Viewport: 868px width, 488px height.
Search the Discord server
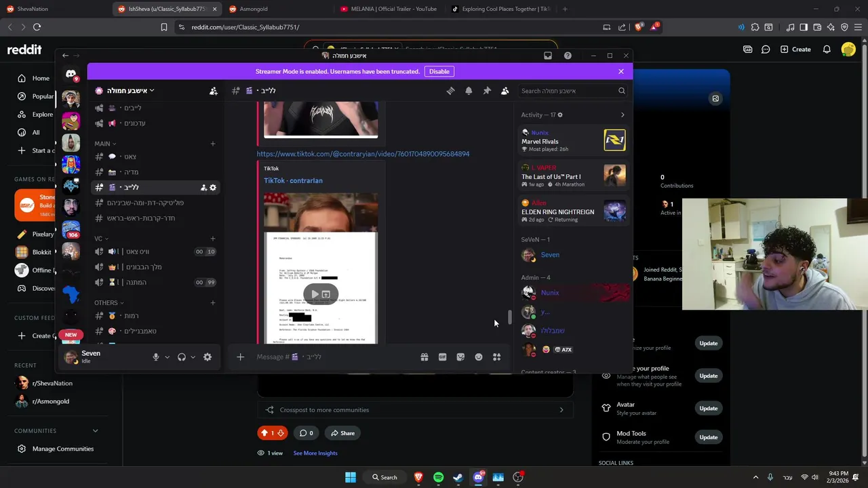pos(572,91)
